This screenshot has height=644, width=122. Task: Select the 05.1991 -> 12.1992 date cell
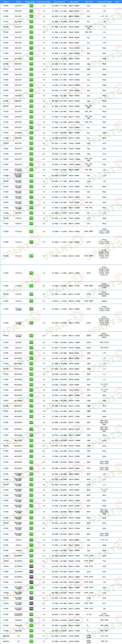59,143
